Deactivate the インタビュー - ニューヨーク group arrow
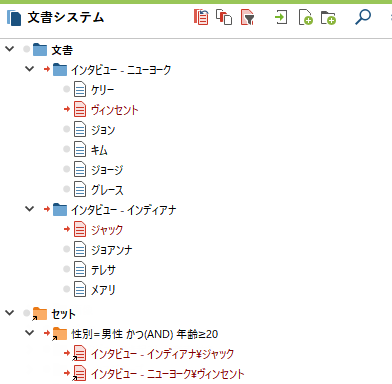Screen dimensions: 392x384 tap(47, 69)
